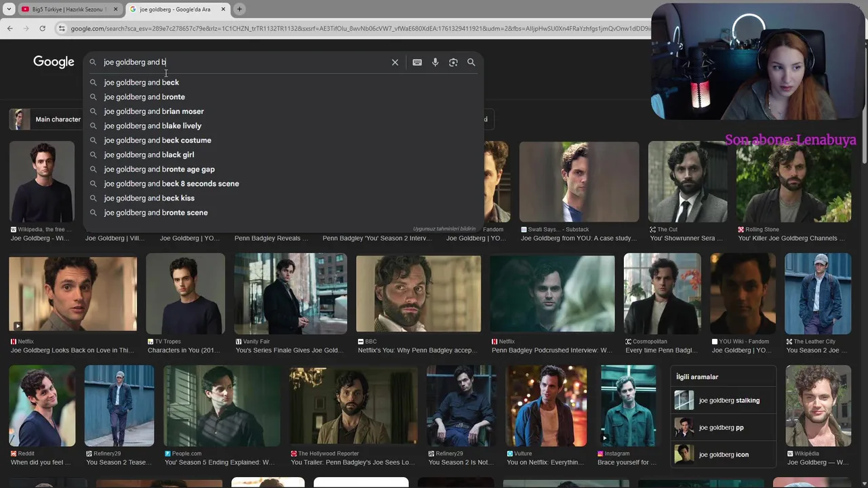
Task: Search by image with Lens icon
Action: coord(453,62)
